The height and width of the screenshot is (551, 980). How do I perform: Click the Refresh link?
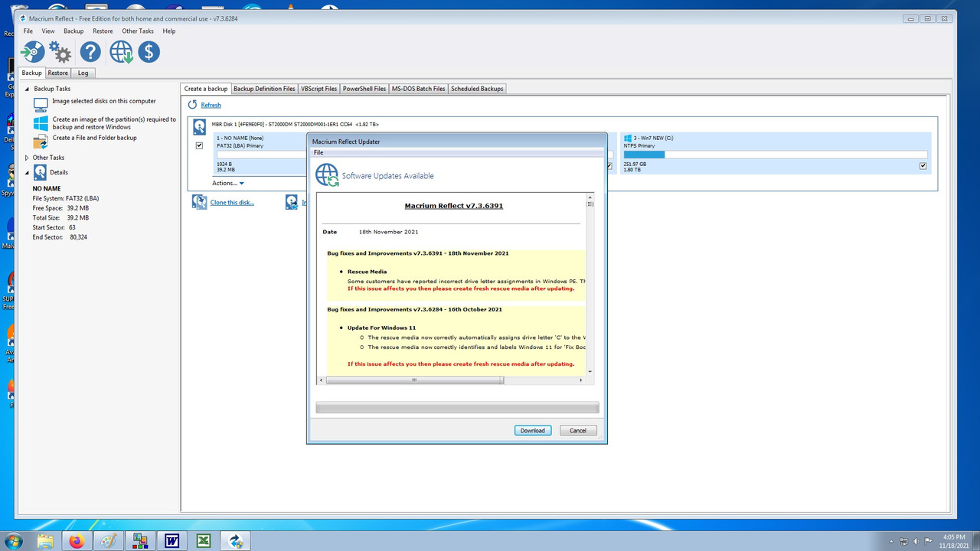[x=211, y=106]
